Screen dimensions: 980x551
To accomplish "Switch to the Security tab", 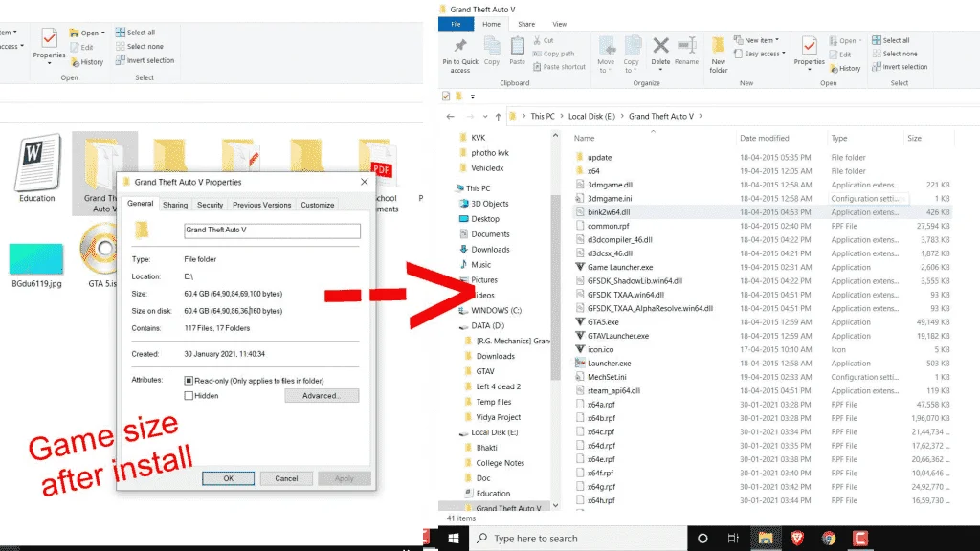I will 210,205.
